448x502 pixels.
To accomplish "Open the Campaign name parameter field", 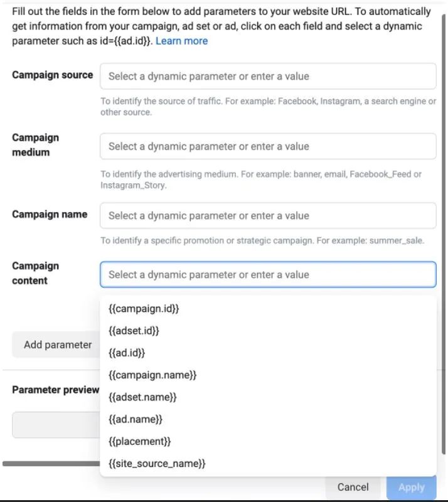I will pos(268,215).
